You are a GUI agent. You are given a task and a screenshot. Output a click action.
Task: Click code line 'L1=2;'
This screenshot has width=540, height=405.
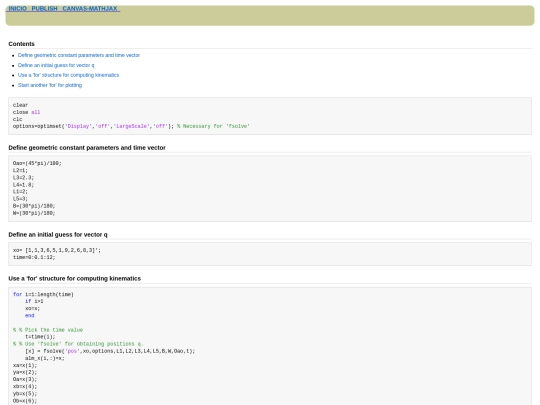pos(20,192)
